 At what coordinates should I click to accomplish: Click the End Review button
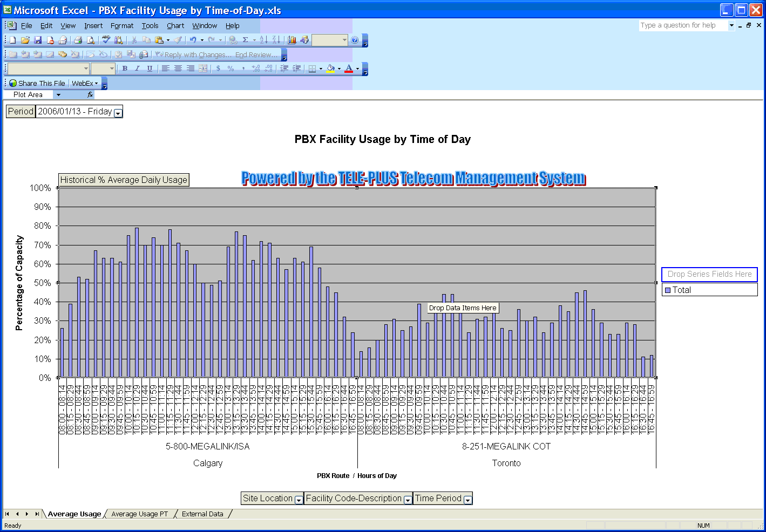click(257, 54)
